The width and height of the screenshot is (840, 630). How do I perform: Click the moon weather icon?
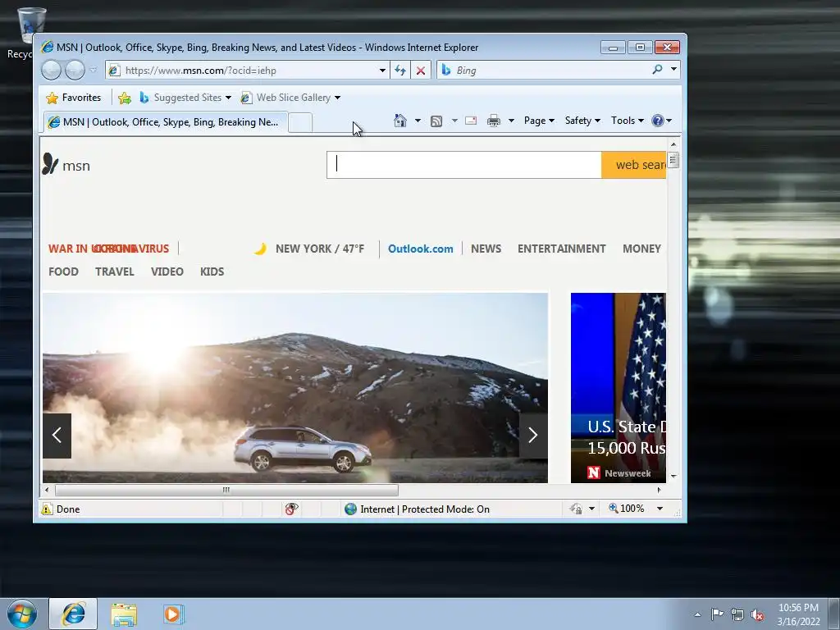click(x=260, y=249)
